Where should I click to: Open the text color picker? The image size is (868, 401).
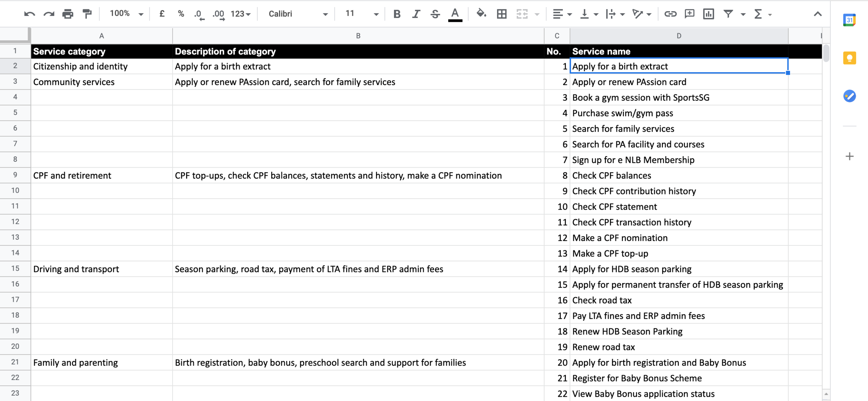point(455,15)
